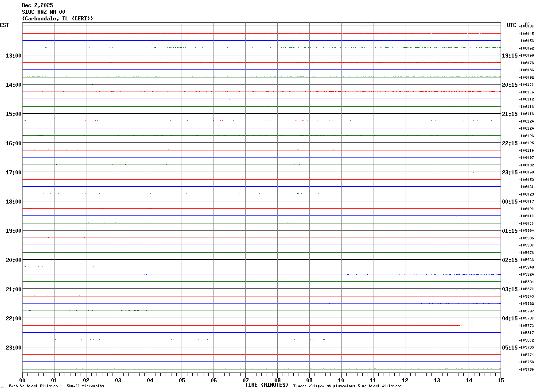Select the '20:00' CST hour label

pyautogui.click(x=13, y=260)
